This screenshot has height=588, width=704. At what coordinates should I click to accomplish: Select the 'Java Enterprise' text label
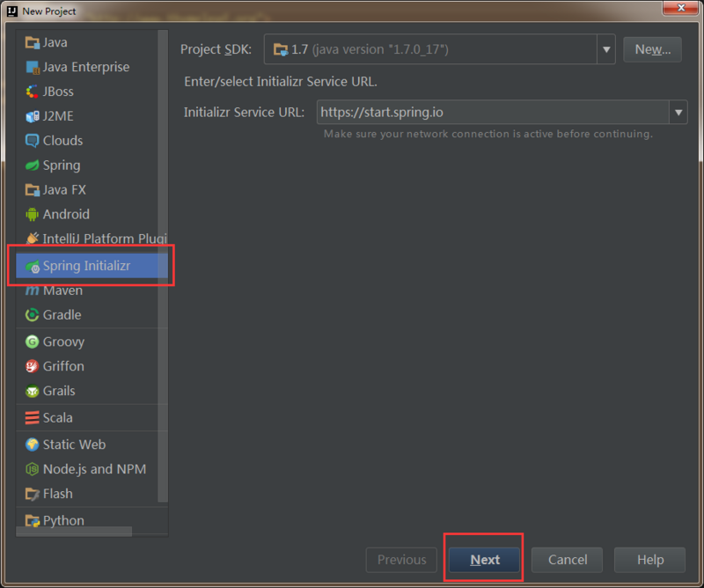click(86, 68)
